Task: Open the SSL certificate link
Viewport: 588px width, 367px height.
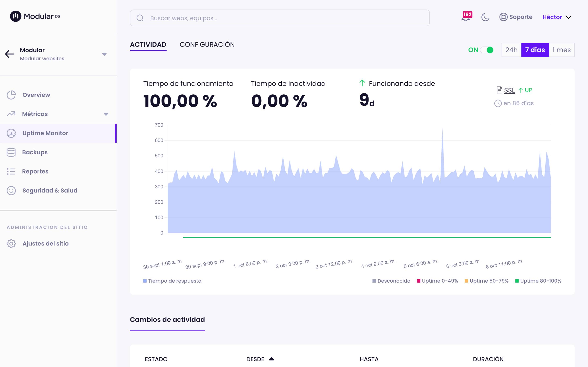Action: click(x=509, y=90)
